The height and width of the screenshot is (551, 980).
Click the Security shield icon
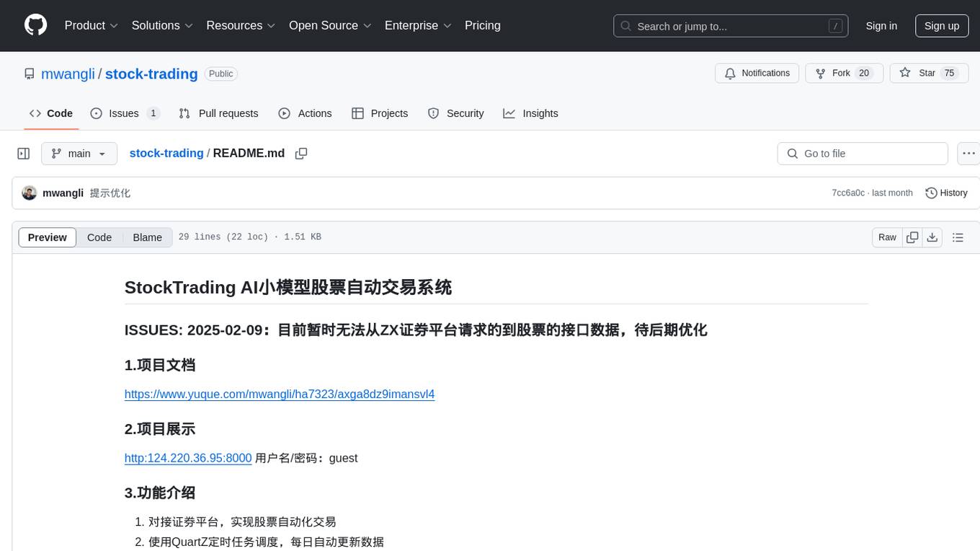tap(433, 113)
